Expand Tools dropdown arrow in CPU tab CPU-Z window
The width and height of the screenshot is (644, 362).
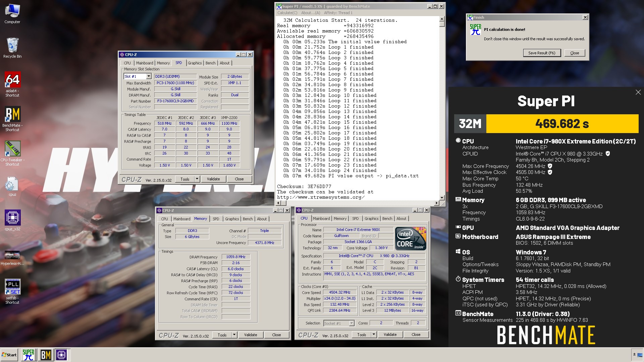click(374, 334)
